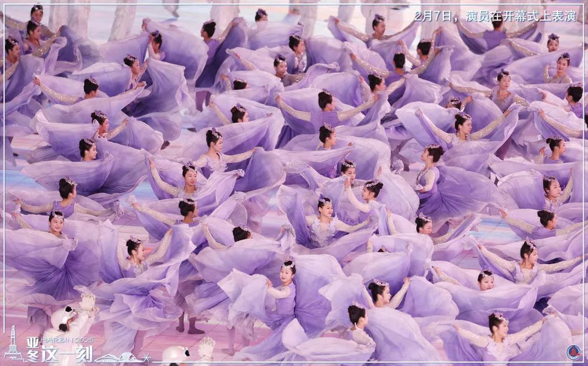Click the smiling dancer at center facing camera
Screen dimensions: 588x366
(x=325, y=209)
